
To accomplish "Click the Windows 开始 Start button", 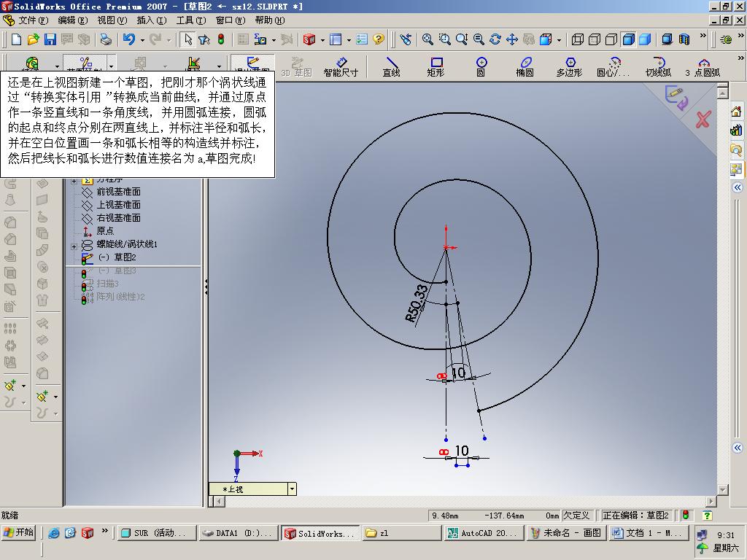I will coord(18,532).
